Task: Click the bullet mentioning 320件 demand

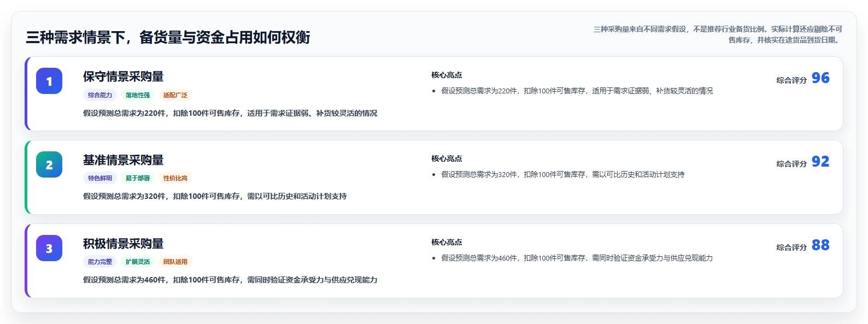Action: [x=562, y=174]
